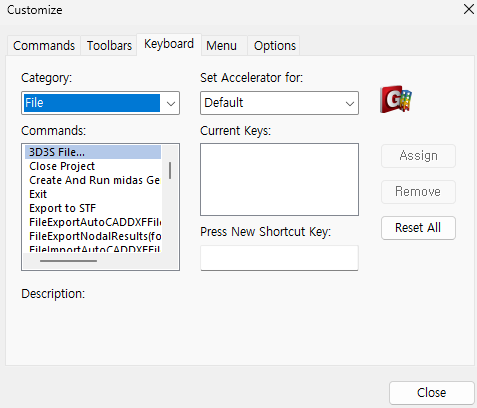This screenshot has height=408, width=477.
Task: Go to the Options tab
Action: tap(274, 46)
